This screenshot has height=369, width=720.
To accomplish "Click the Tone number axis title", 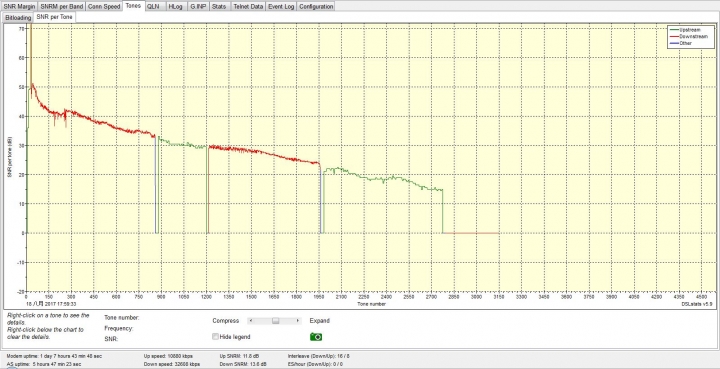I will pyautogui.click(x=371, y=304).
